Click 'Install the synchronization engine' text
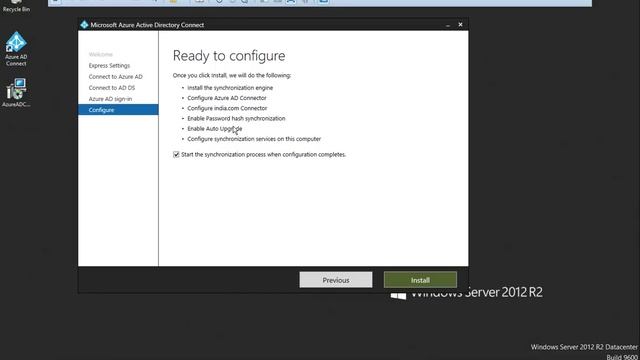 [x=230, y=88]
